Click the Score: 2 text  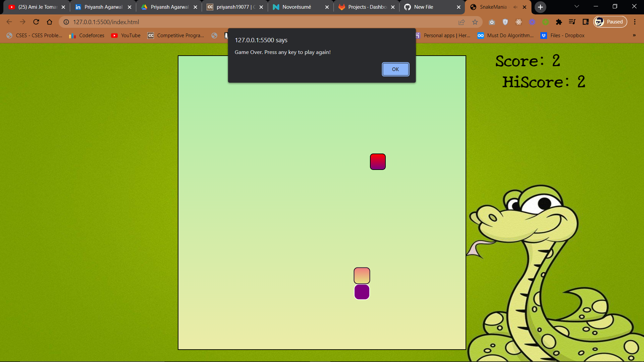pyautogui.click(x=528, y=61)
